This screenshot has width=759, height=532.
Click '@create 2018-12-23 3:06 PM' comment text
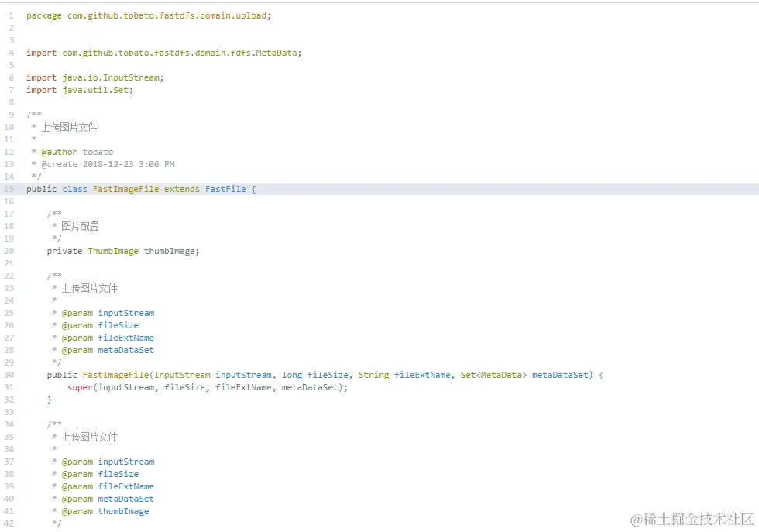tap(108, 165)
